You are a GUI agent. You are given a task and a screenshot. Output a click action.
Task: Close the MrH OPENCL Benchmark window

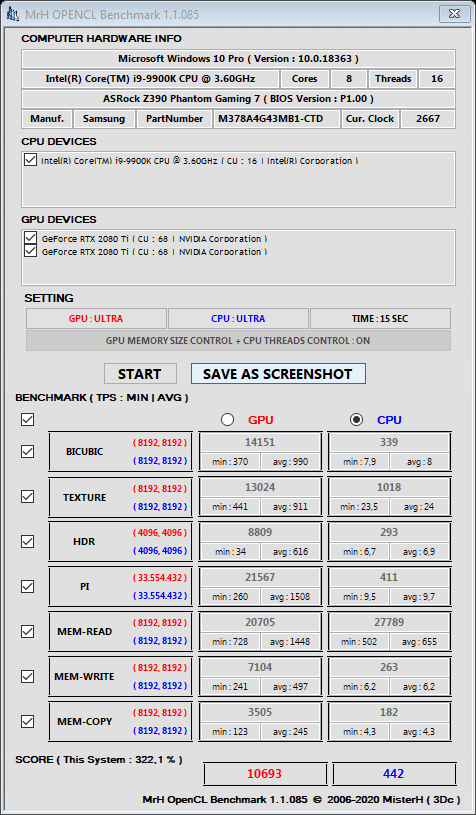pyautogui.click(x=454, y=14)
